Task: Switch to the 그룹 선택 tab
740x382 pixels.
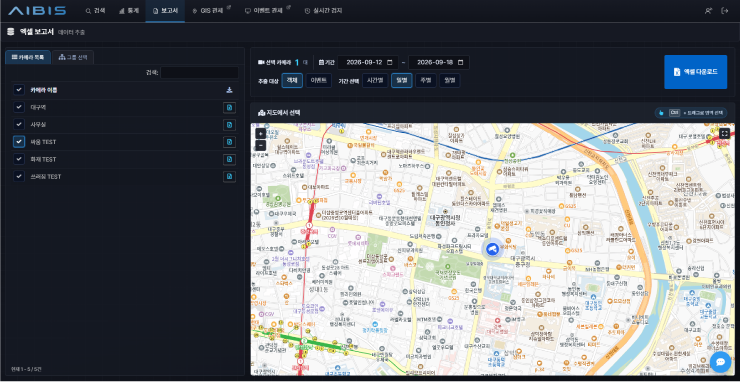Action: (73, 57)
